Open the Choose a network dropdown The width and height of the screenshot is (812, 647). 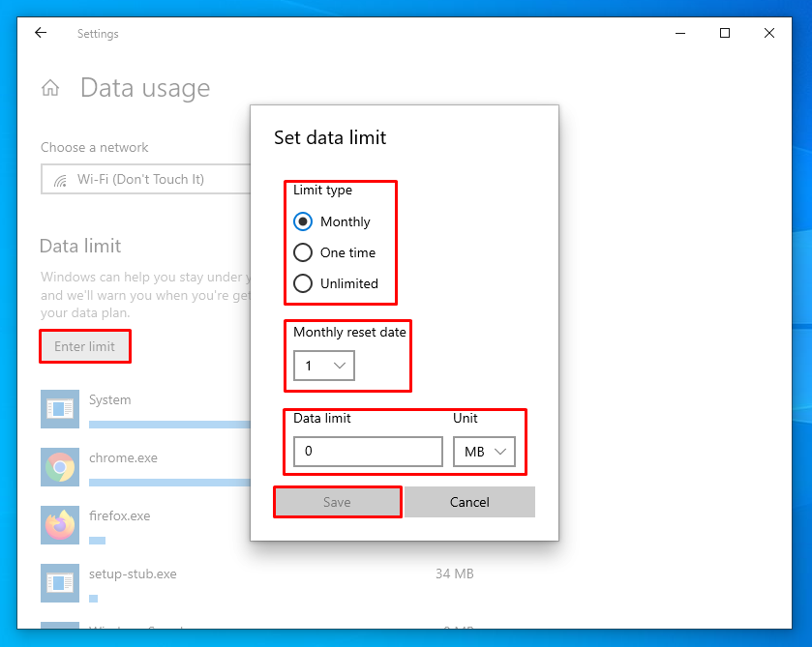(x=145, y=179)
